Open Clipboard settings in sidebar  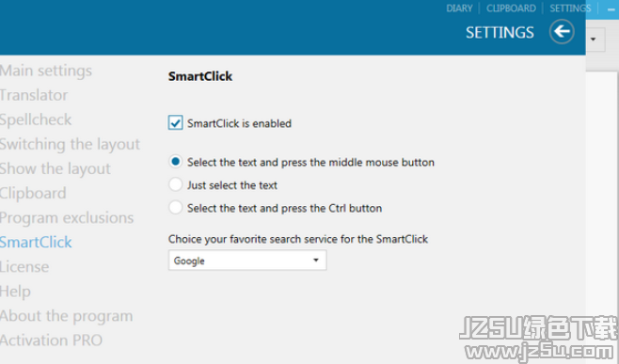(33, 194)
